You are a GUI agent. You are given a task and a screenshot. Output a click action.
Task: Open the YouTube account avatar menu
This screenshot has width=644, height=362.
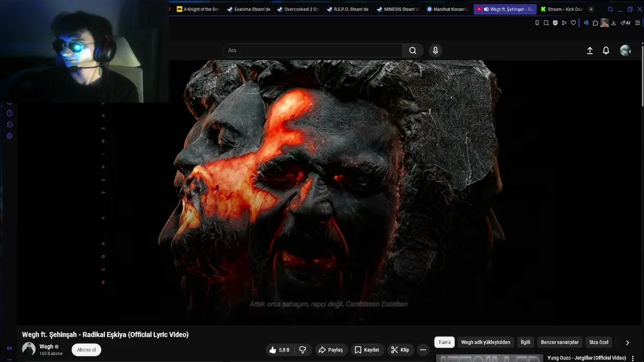point(625,50)
